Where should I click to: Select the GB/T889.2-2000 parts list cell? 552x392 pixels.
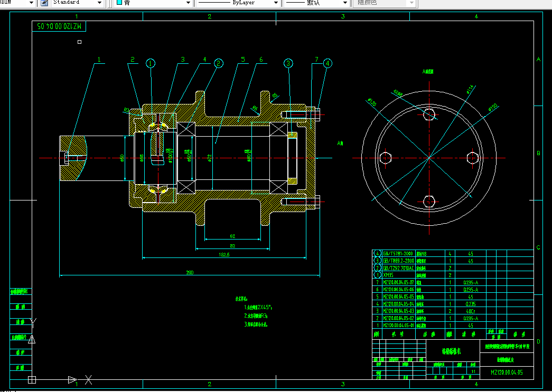coord(398,261)
